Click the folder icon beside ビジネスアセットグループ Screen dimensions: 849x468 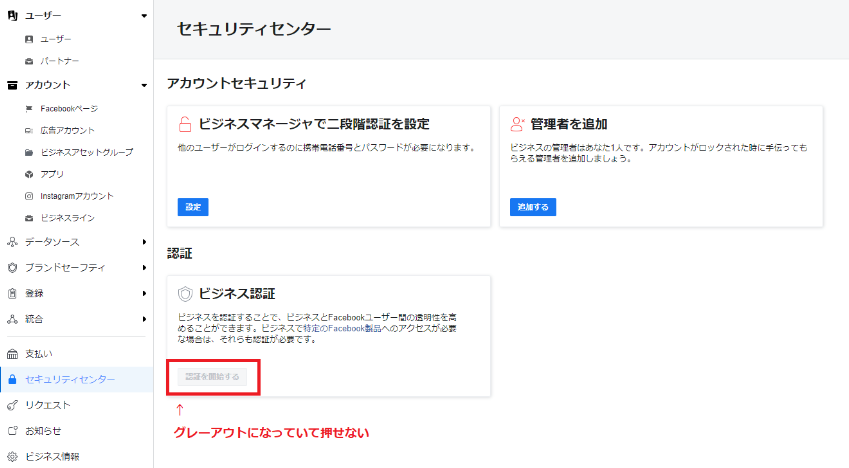click(x=29, y=152)
